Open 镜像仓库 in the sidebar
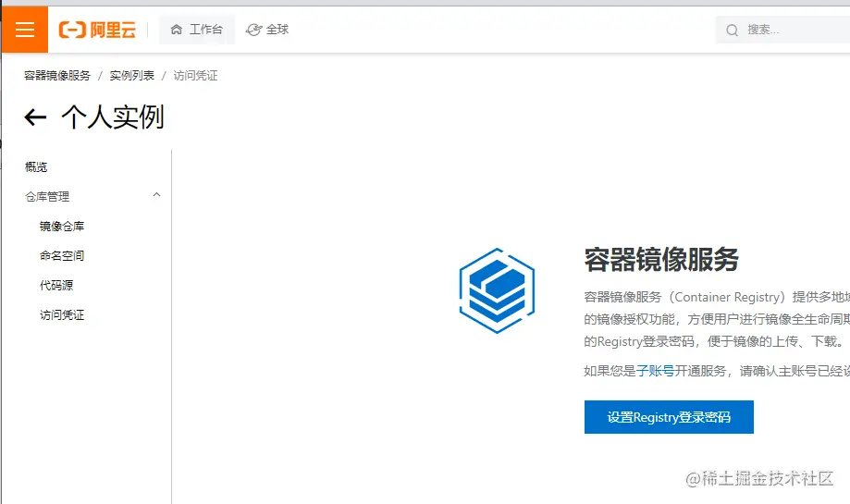 tap(62, 226)
